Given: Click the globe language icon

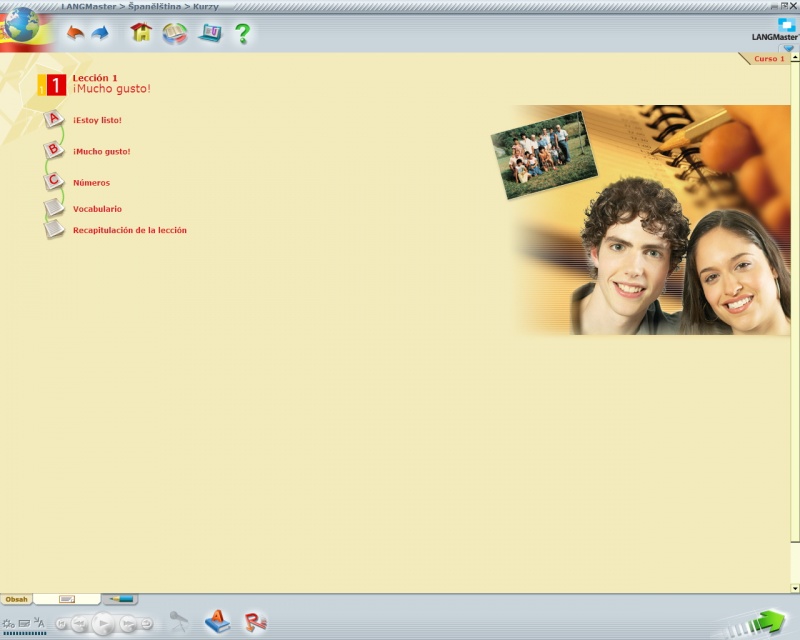Looking at the screenshot, I should pos(21,26).
